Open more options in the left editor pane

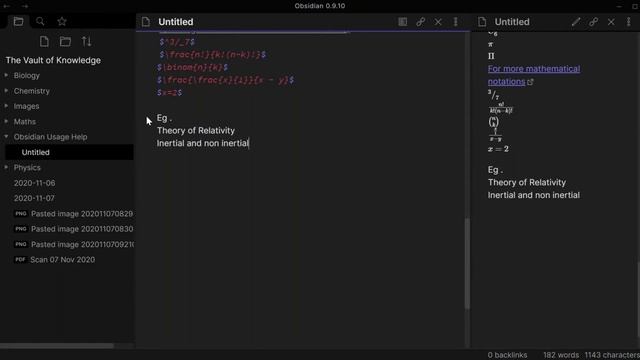456,22
